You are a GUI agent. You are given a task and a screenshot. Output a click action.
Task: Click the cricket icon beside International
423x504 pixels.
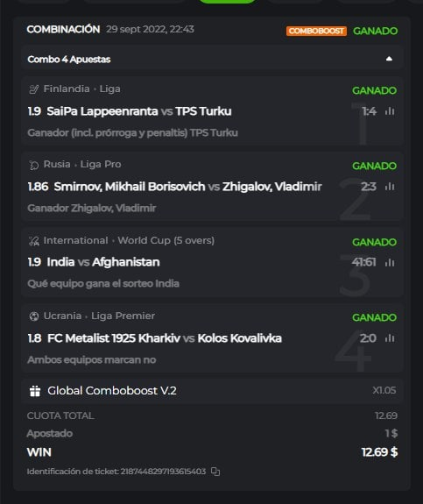[34, 241]
